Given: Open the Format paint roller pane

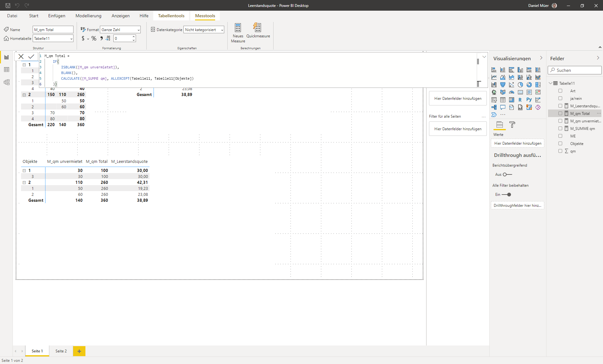Looking at the screenshot, I should 512,125.
